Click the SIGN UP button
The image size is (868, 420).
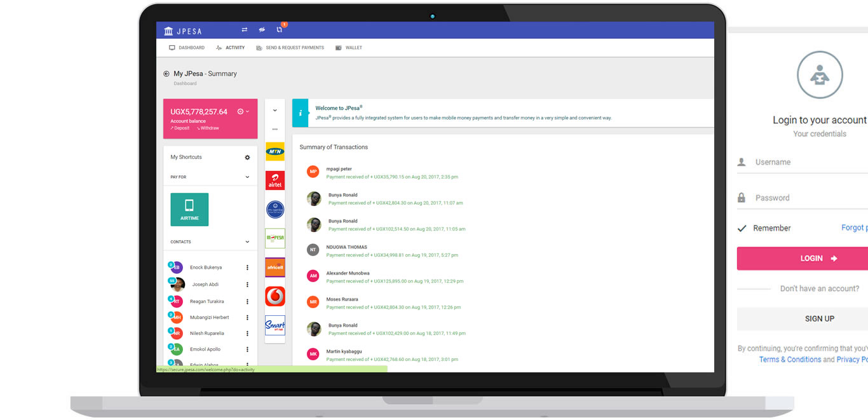pos(803,319)
